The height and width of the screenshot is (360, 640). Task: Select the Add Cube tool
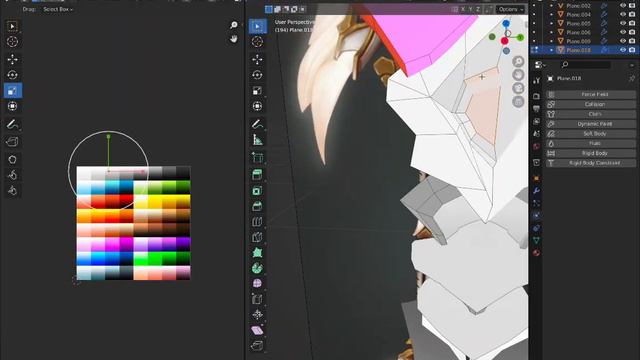(x=257, y=158)
